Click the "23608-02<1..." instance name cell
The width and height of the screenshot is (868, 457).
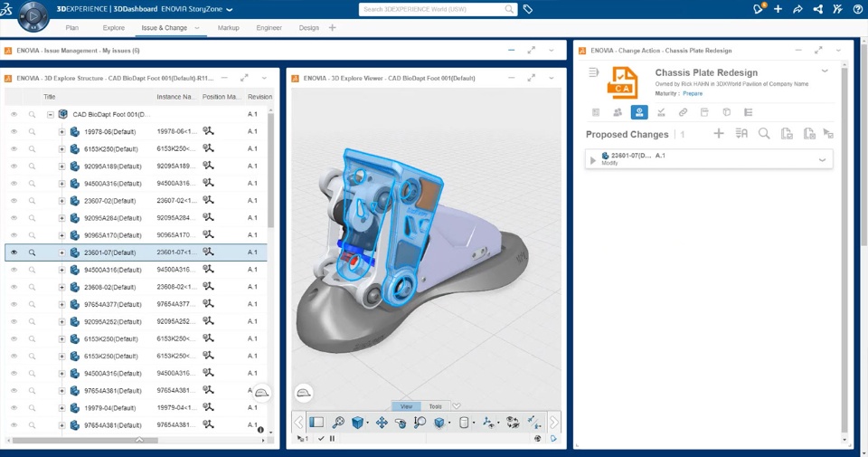176,287
